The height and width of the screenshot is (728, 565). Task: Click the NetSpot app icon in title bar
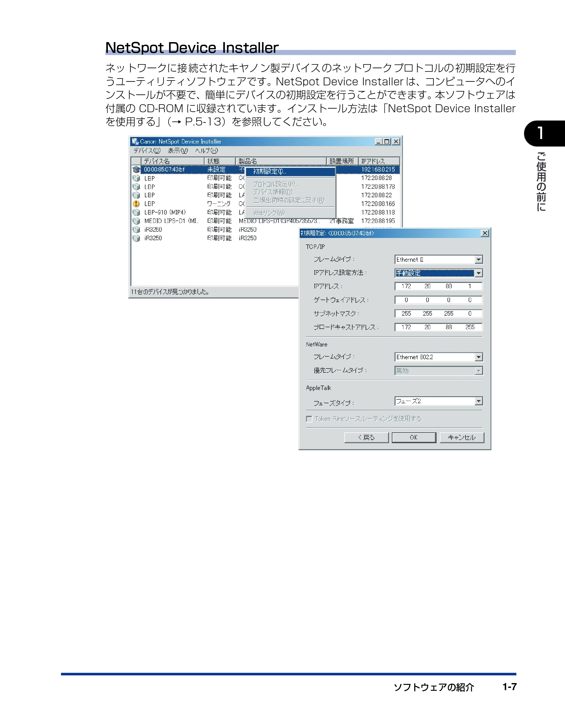[x=135, y=142]
